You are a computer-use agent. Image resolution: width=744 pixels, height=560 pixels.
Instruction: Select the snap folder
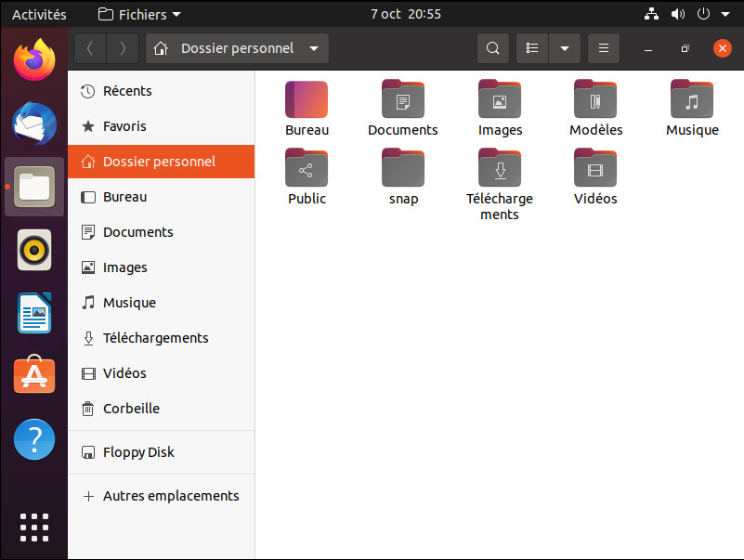(x=403, y=169)
